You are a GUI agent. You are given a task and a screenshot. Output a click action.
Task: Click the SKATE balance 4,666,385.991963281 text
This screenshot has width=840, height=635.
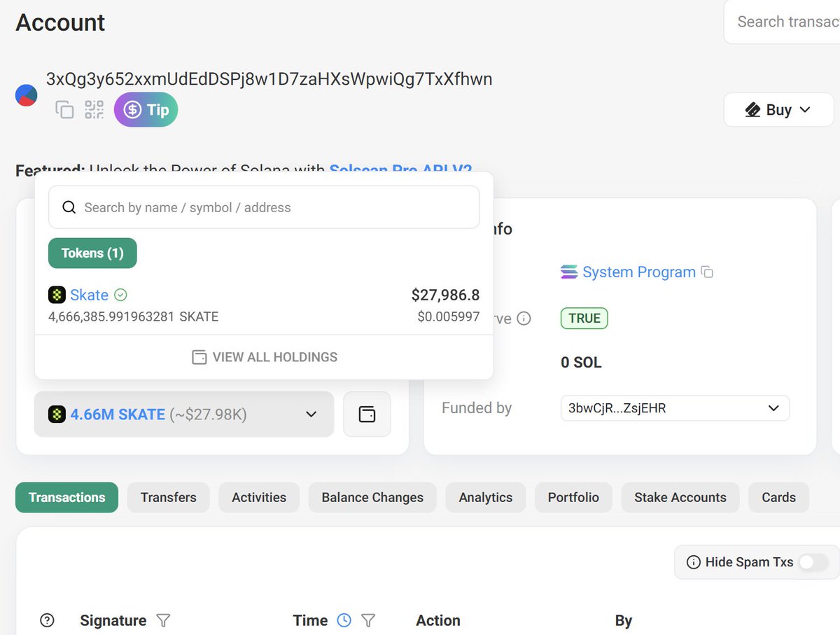133,317
